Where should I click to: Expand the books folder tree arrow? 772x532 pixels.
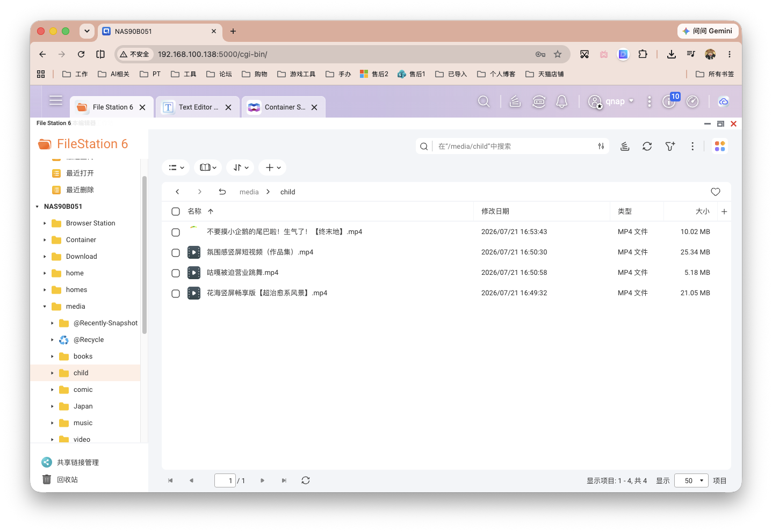tap(52, 356)
